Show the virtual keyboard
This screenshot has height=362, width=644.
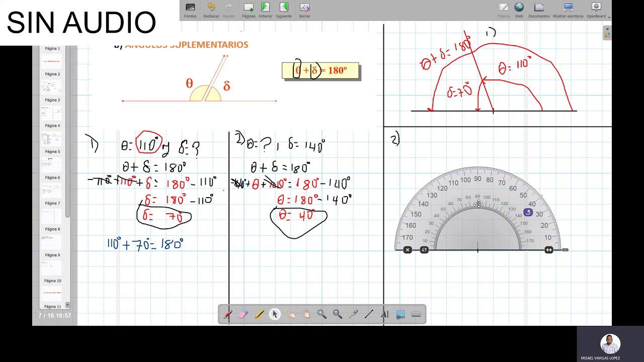416,314
